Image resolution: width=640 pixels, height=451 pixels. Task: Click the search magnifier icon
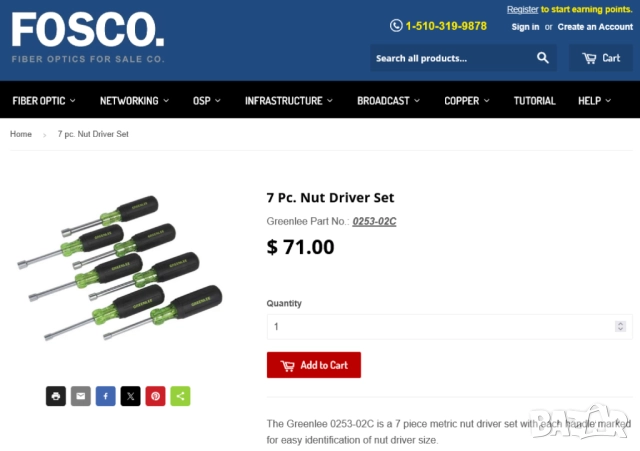point(542,58)
